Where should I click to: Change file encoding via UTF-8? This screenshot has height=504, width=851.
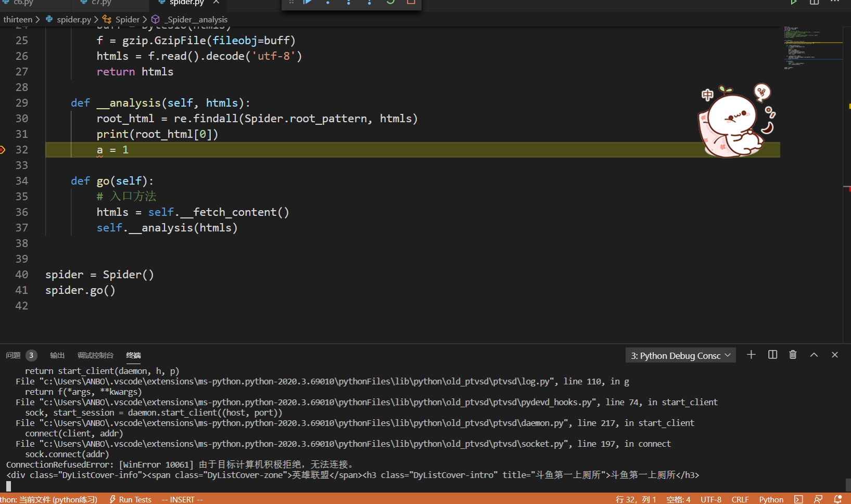(711, 499)
